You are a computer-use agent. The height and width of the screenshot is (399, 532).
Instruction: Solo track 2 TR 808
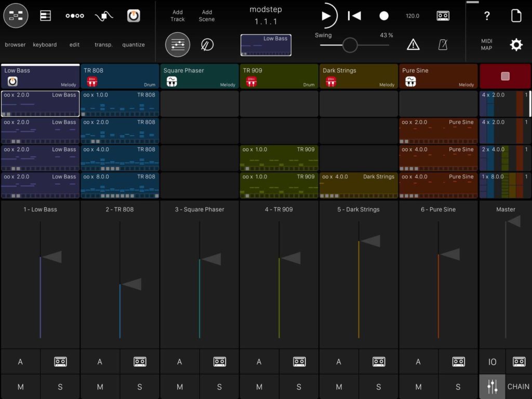[x=140, y=387]
